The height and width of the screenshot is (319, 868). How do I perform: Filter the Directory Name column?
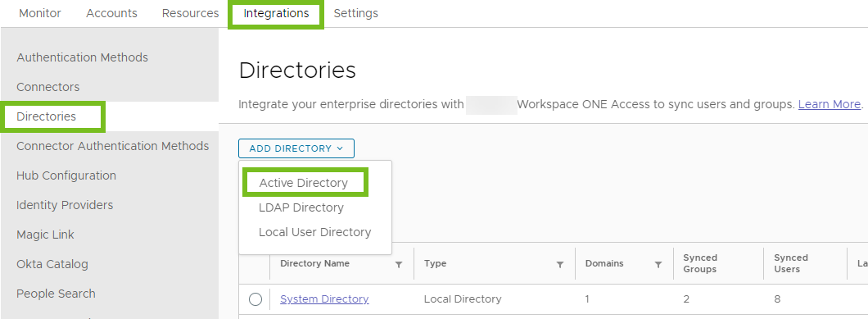399,265
